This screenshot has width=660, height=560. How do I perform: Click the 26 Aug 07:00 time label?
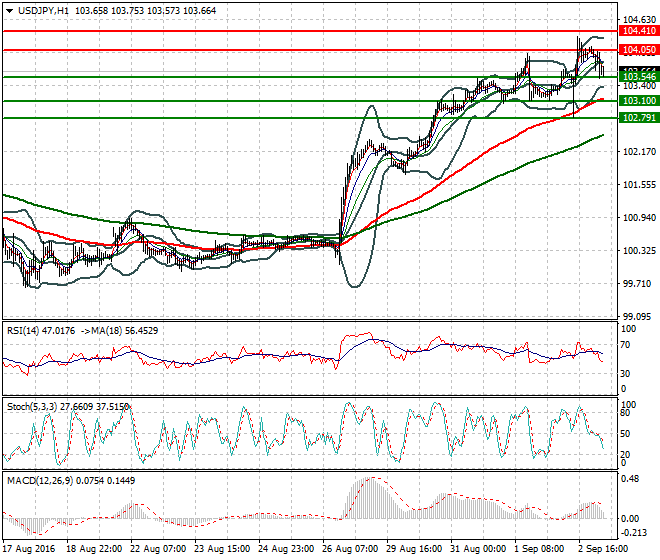[x=350, y=549]
